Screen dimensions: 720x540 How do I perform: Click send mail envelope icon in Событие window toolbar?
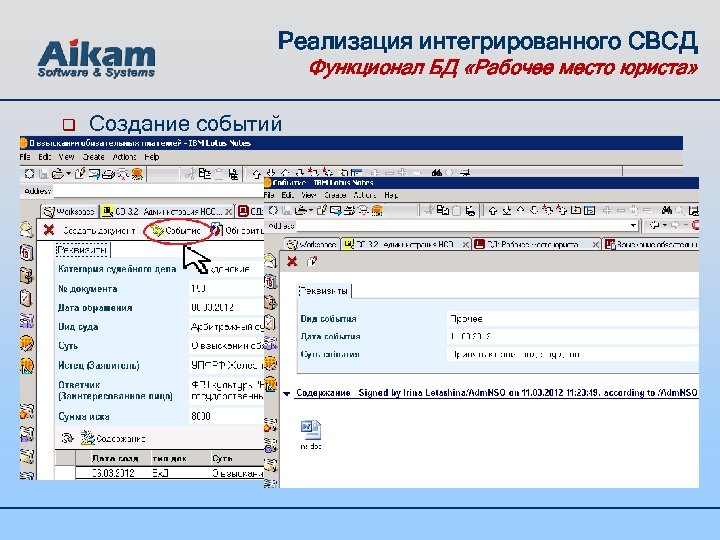(x=336, y=210)
